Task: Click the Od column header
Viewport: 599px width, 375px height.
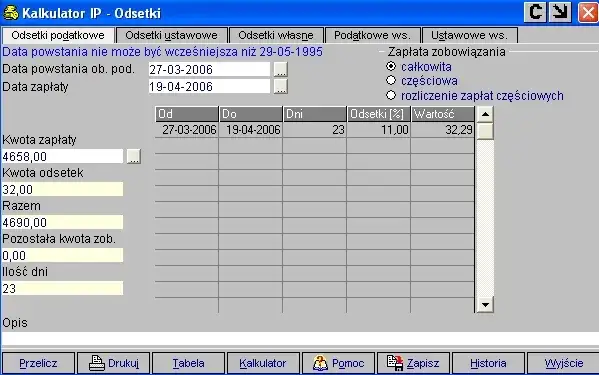Action: tap(186, 114)
